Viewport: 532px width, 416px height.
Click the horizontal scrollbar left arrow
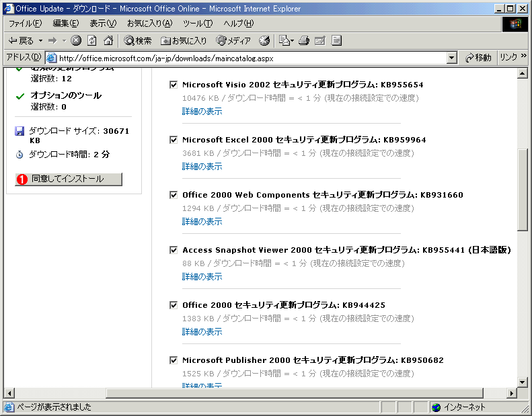point(9,393)
